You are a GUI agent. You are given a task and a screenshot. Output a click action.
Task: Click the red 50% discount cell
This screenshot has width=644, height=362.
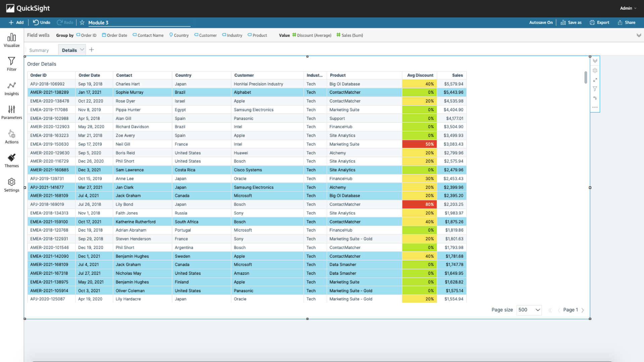pyautogui.click(x=420, y=144)
